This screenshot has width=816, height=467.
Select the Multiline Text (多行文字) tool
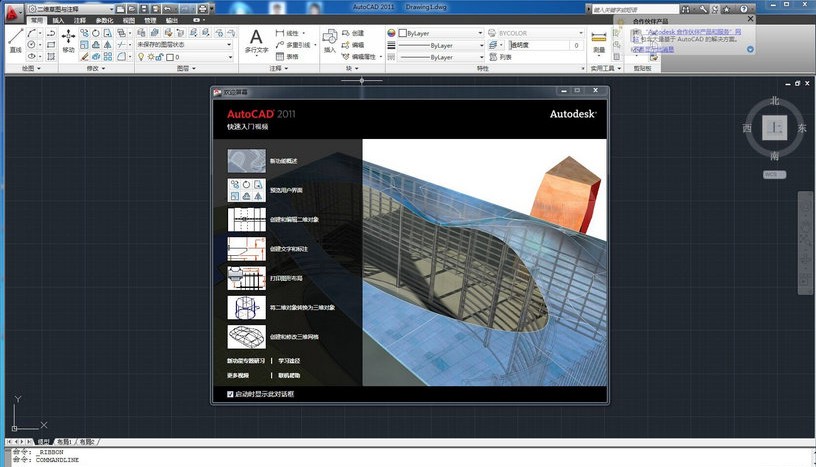256,40
